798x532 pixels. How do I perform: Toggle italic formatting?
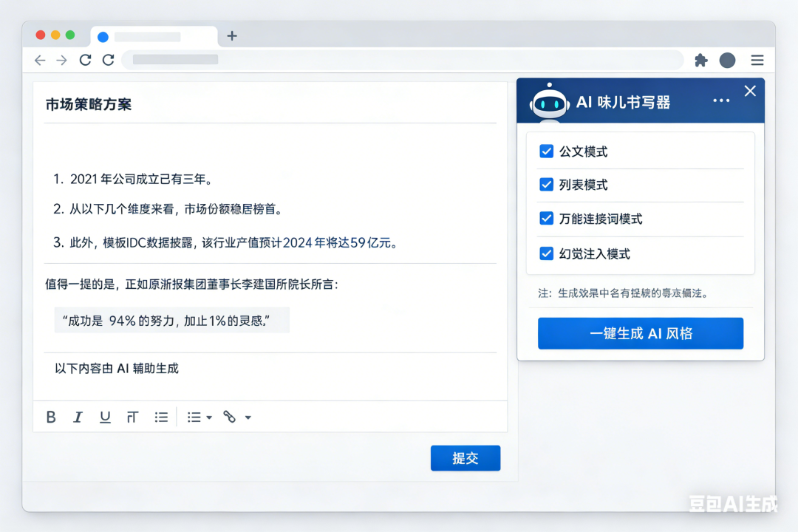78,417
